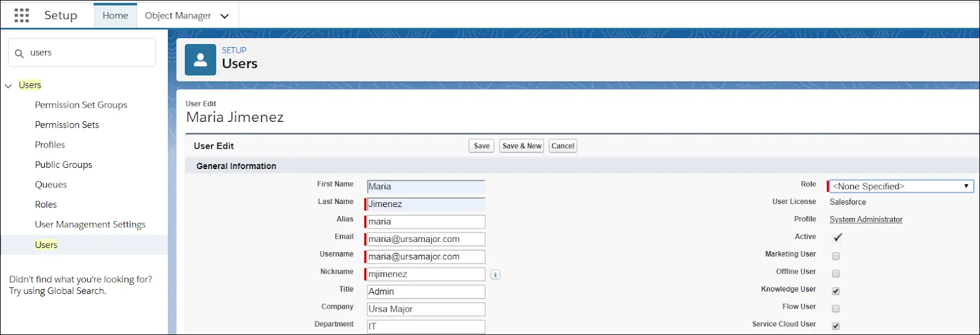The height and width of the screenshot is (335, 980).
Task: Click the Department field
Action: 426,326
